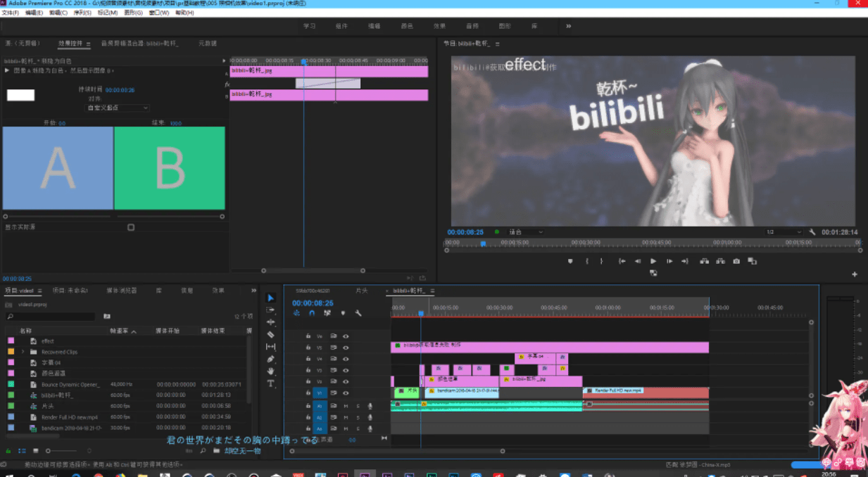
Task: Select the Type tool
Action: (271, 383)
